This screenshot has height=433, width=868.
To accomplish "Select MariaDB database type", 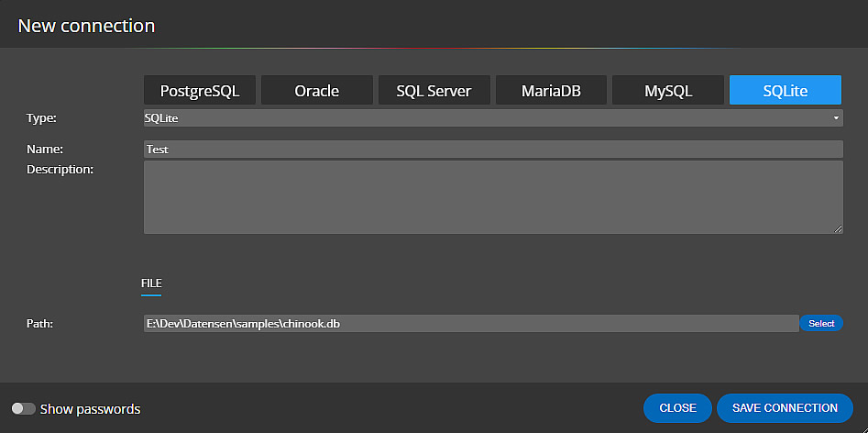I will pyautogui.click(x=551, y=91).
